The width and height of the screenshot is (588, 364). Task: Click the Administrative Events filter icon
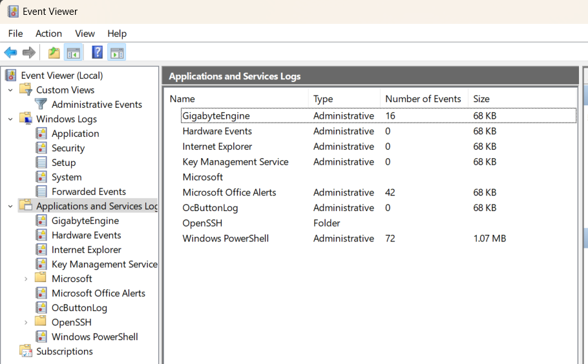tap(41, 105)
